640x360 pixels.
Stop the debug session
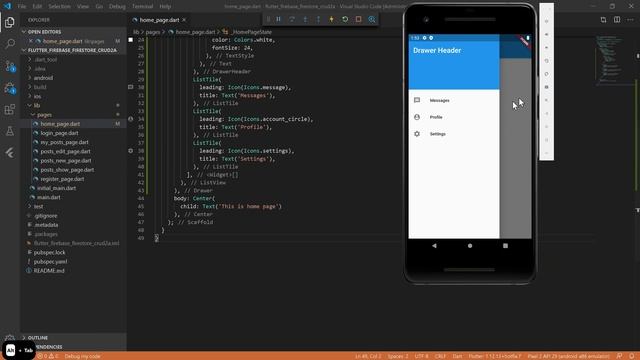click(358, 19)
